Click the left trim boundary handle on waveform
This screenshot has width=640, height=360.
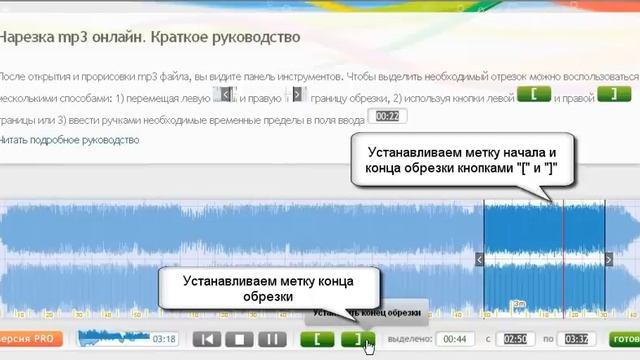pos(480,259)
